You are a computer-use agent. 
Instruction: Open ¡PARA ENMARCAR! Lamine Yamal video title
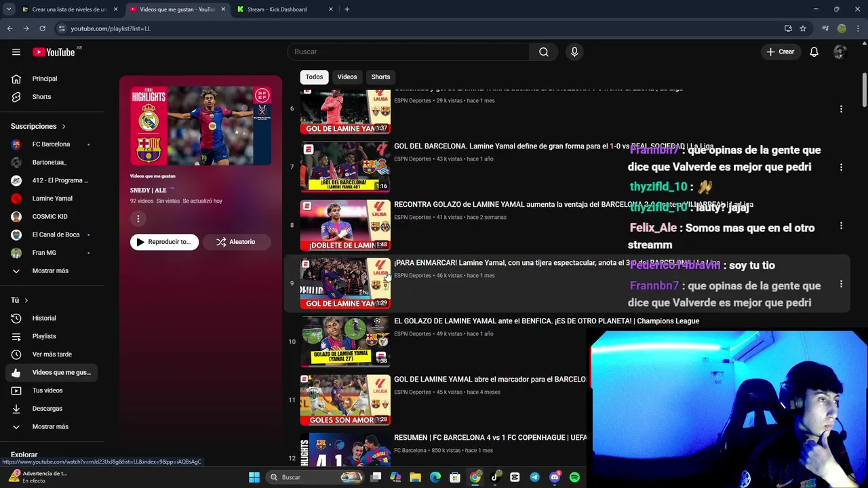point(557,262)
